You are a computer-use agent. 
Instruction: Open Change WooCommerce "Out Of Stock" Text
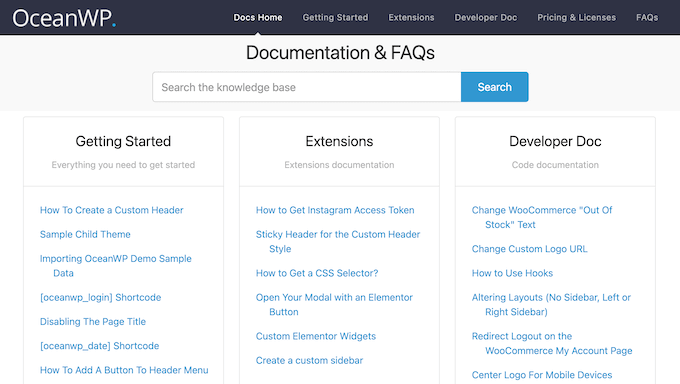click(542, 217)
